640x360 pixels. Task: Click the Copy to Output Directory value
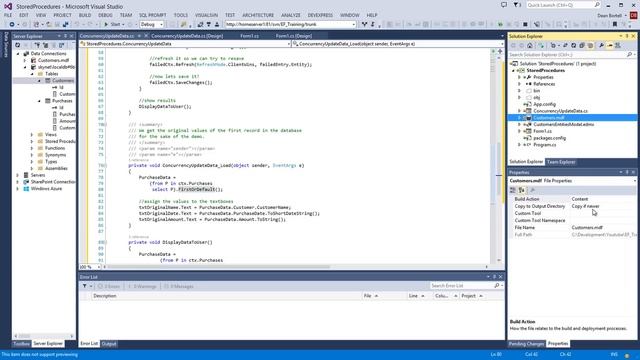click(603, 206)
